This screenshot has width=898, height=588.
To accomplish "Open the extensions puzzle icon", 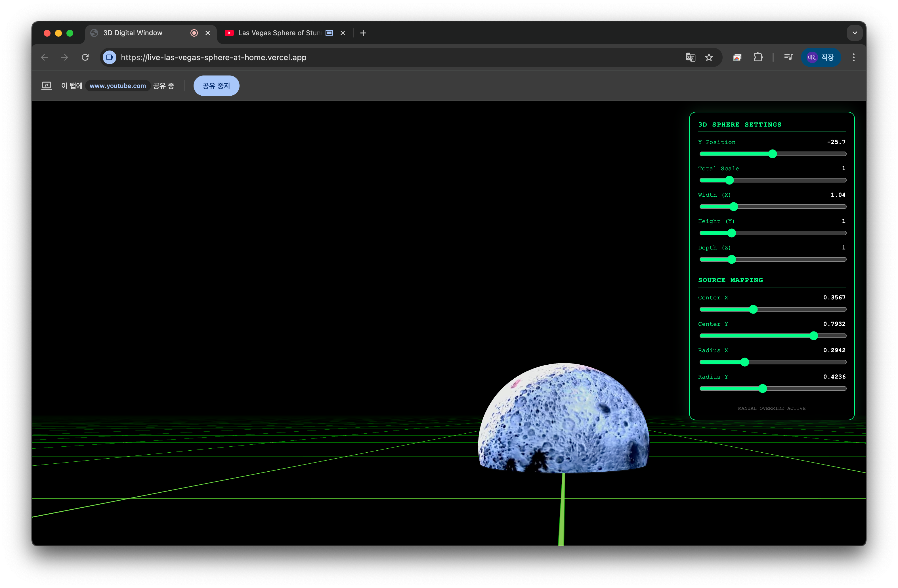I will pos(758,57).
